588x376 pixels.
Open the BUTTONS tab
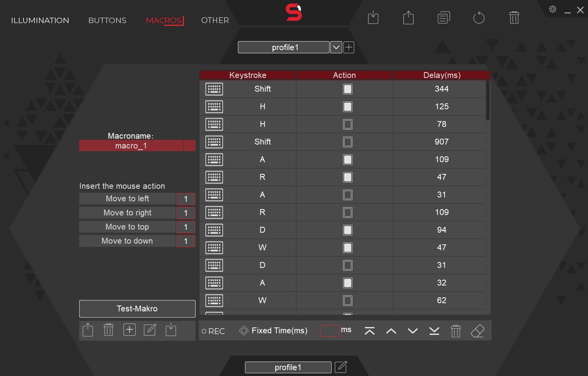tap(107, 20)
